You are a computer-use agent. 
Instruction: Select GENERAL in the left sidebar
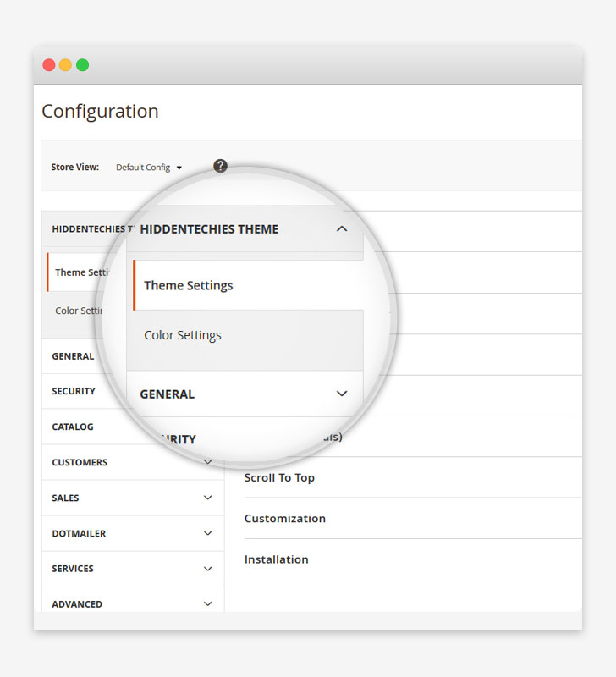tap(72, 356)
